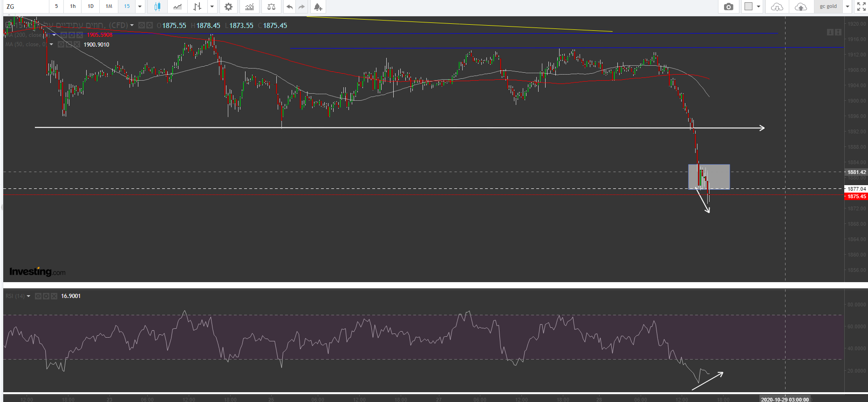868x402 pixels.
Task: Select the 1h timeframe
Action: coord(73,7)
